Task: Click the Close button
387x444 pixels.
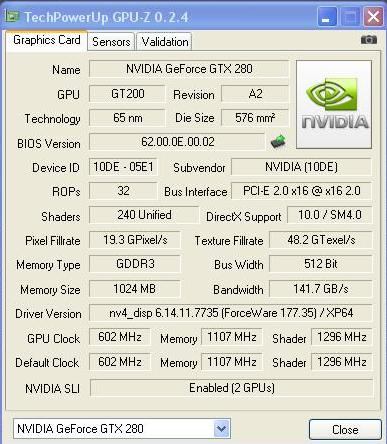Action: click(345, 429)
